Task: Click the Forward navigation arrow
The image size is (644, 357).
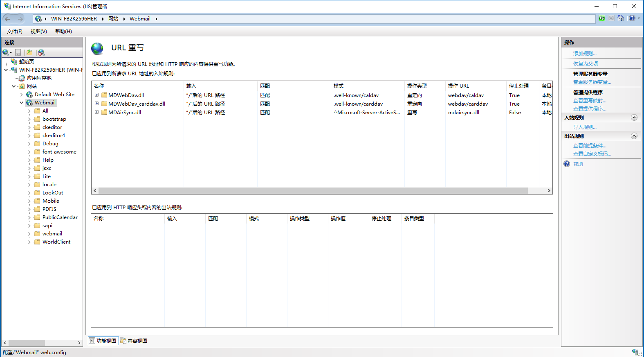Action: click(20, 19)
